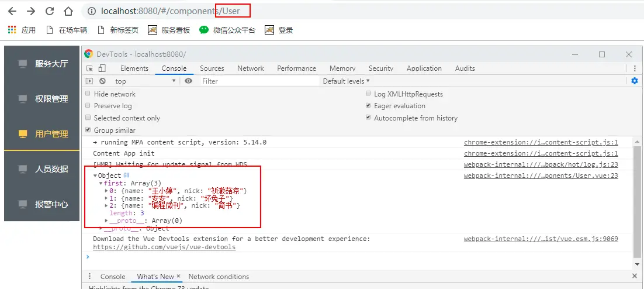This screenshot has height=289, width=644.
Task: Open the github.com/vuejs/vue-devtools link
Action: 164,247
